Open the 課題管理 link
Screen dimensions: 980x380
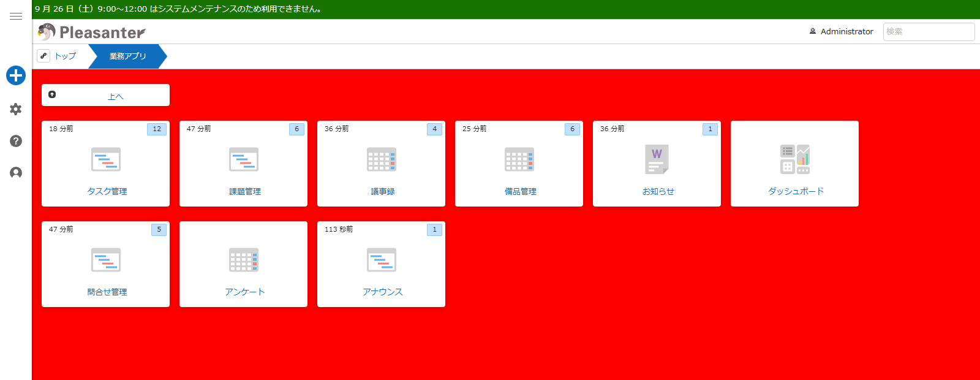(x=245, y=191)
